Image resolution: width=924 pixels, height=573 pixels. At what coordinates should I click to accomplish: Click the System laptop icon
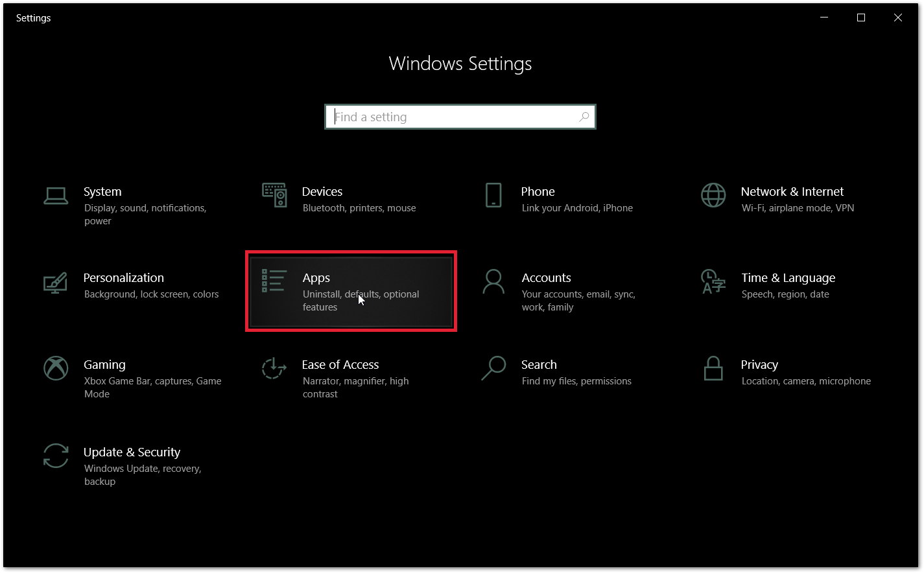[56, 195]
